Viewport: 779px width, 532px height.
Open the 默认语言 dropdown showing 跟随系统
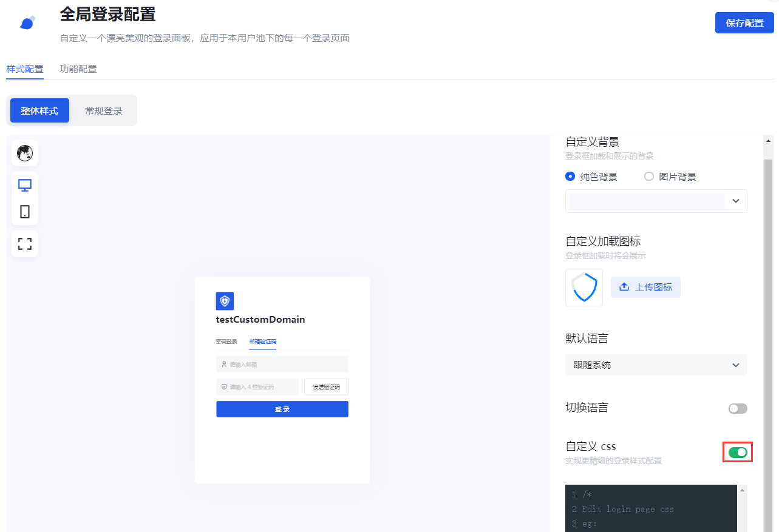pos(656,365)
